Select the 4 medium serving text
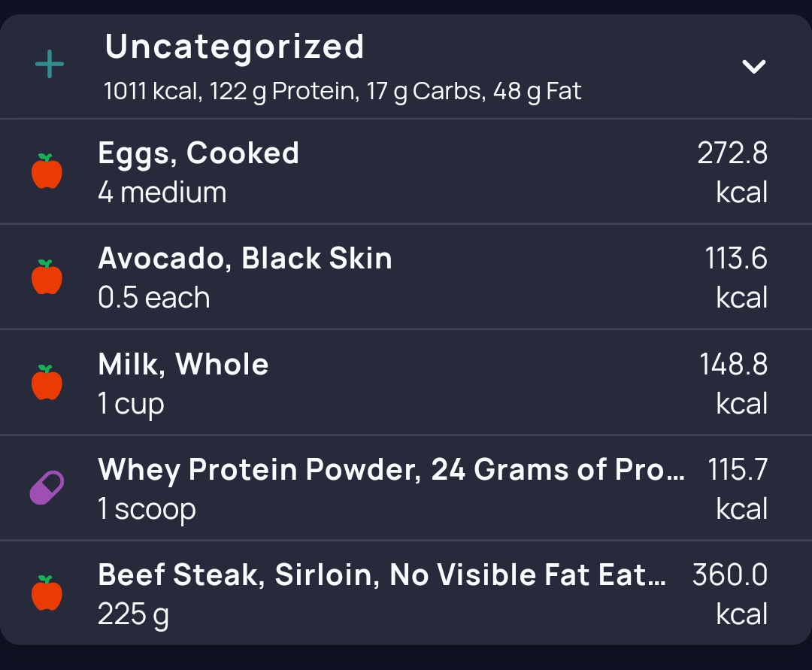 tap(162, 193)
